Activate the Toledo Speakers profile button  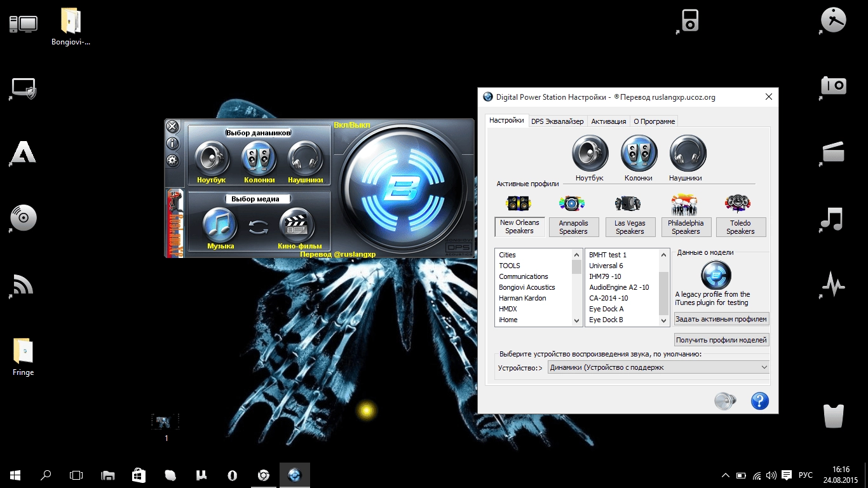(741, 227)
